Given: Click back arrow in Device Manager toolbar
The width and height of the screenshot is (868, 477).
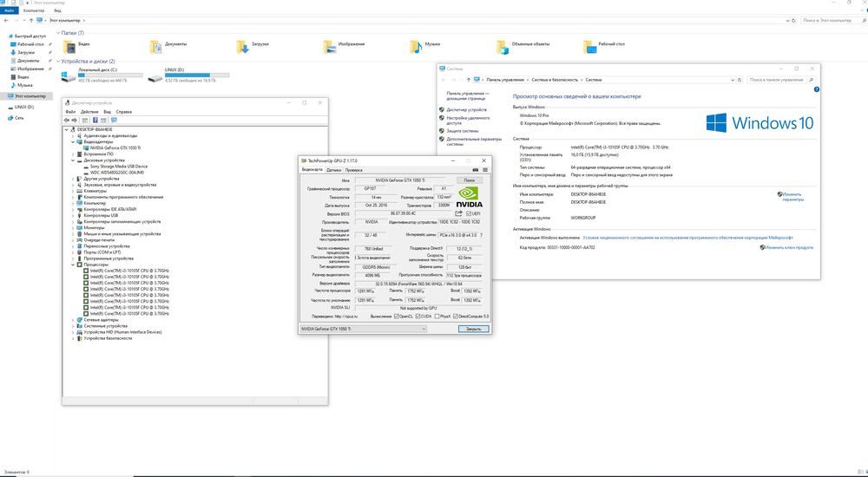Looking at the screenshot, I should [x=67, y=120].
